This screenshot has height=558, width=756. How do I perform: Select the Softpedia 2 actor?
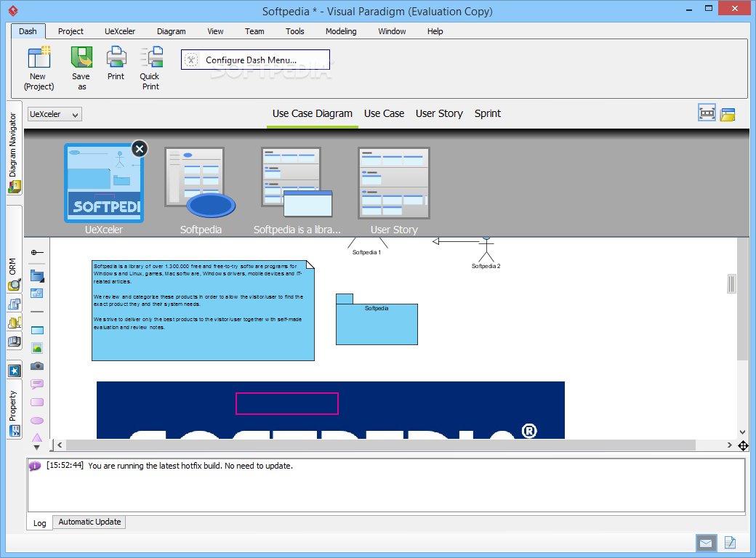(x=486, y=253)
